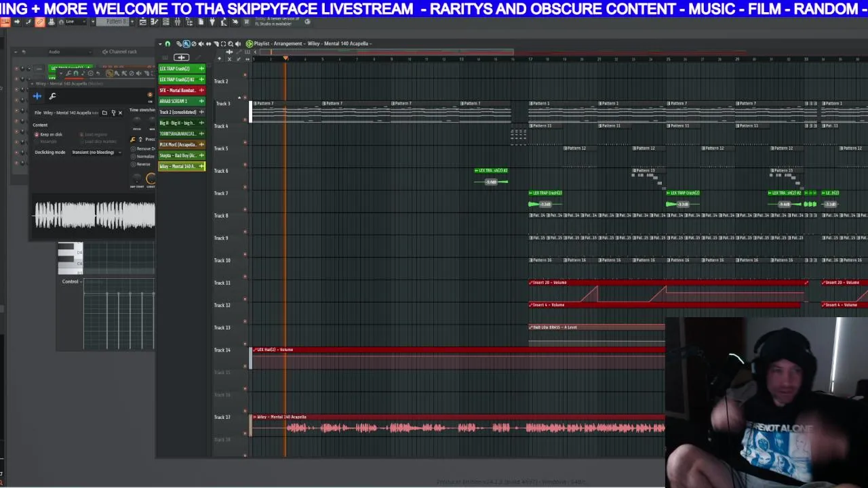The height and width of the screenshot is (488, 868).
Task: Select Skepta - Bad Boy acapella in picker
Action: tap(182, 155)
